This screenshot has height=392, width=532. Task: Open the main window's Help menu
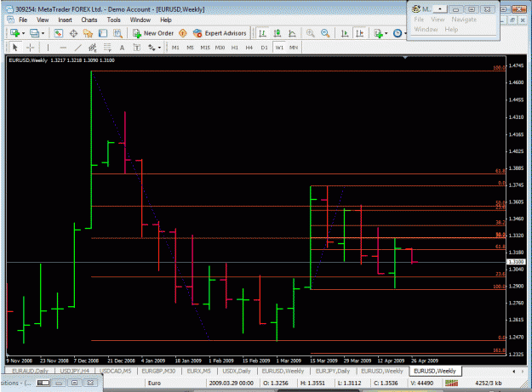[166, 20]
